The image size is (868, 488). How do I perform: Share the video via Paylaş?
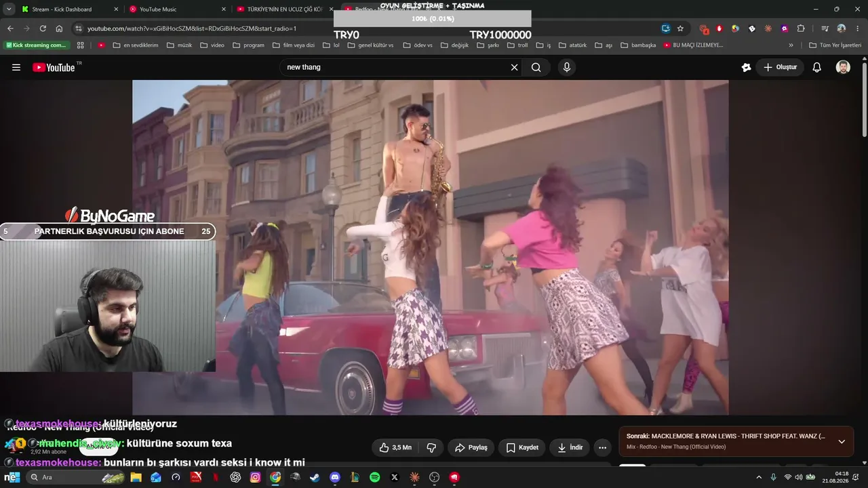471,447
